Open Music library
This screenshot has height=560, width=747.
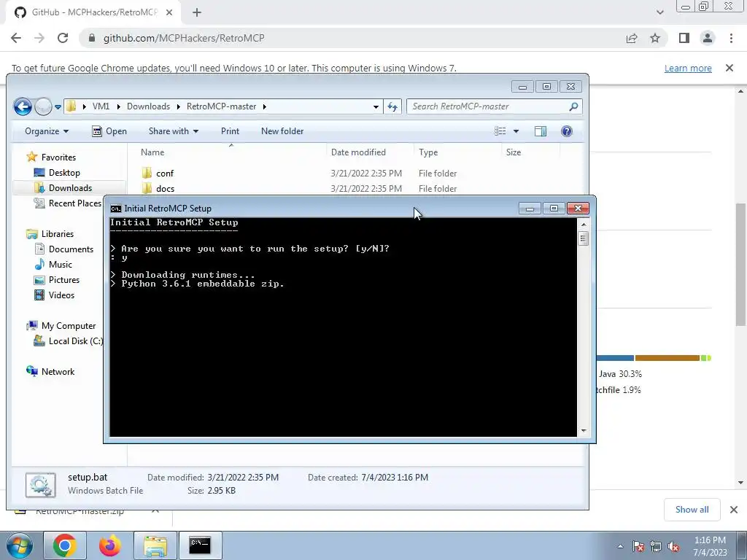pos(60,264)
